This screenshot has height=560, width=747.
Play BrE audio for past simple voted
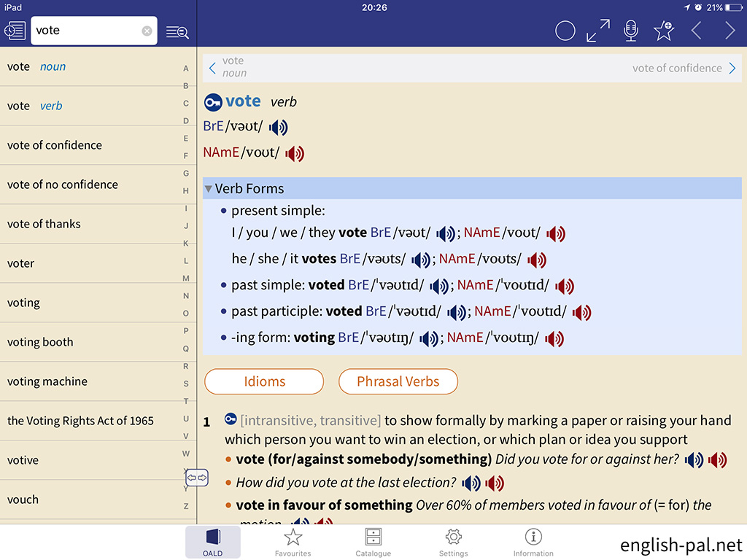[438, 286]
